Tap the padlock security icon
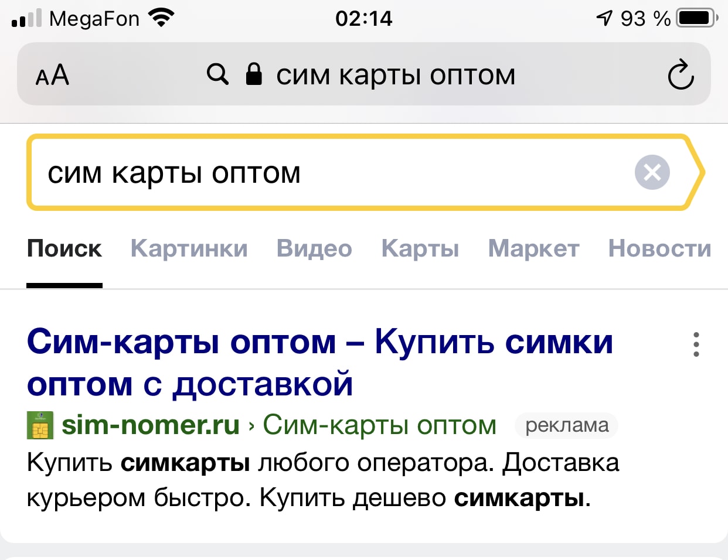Screen dimensions: 728x560 (x=254, y=74)
